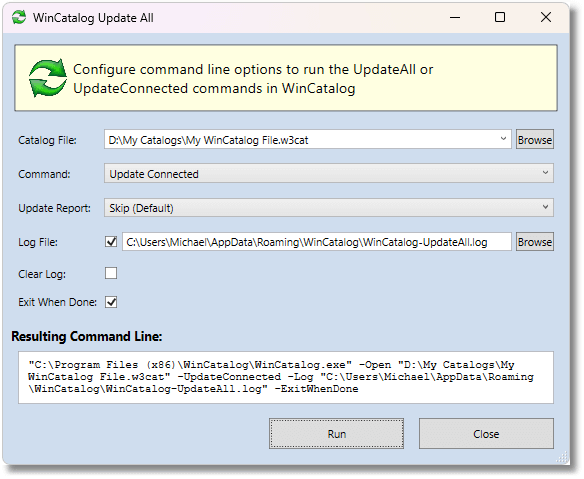Run the configured update command
This screenshot has height=479, width=584.
[336, 434]
